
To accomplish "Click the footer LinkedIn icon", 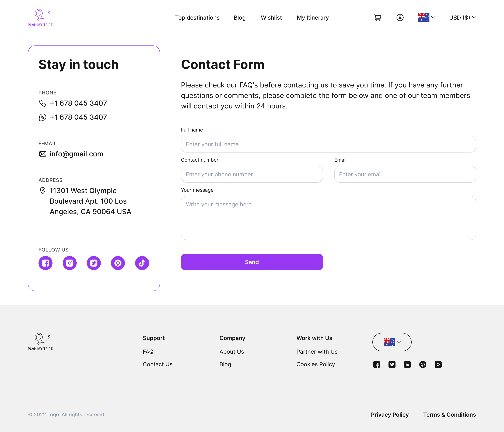I will click(407, 364).
